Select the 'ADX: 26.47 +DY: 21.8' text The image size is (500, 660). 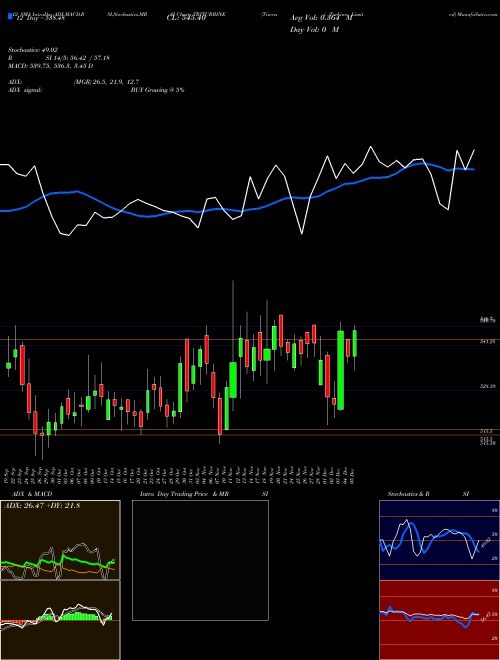[x=42, y=505]
